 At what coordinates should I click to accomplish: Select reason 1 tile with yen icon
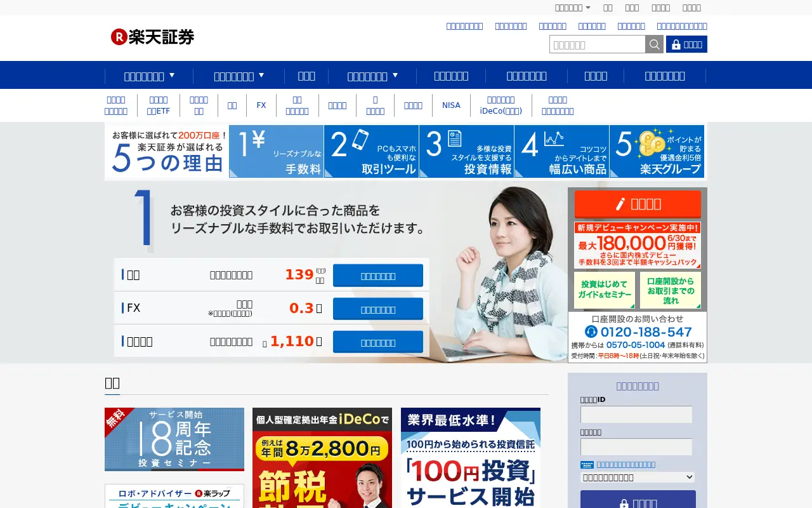coord(277,151)
